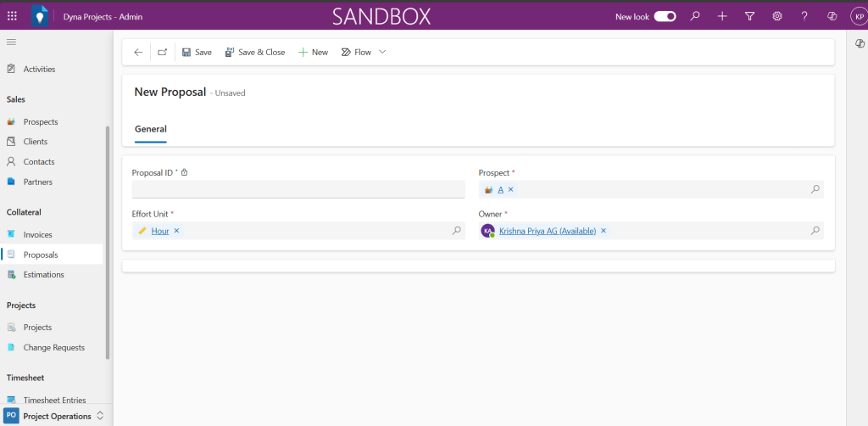Click the left sidebar scrollbar

pos(108,242)
